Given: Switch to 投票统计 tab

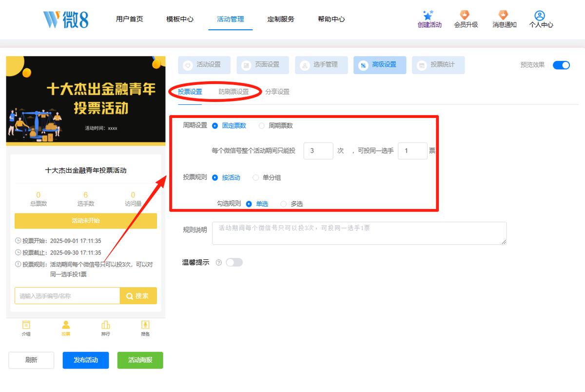Looking at the screenshot, I should 438,65.
